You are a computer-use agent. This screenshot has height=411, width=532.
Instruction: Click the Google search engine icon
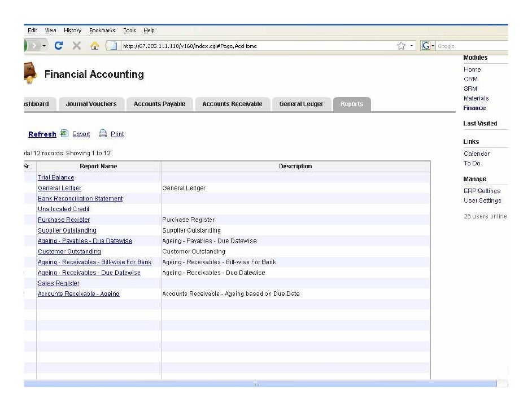(x=426, y=46)
